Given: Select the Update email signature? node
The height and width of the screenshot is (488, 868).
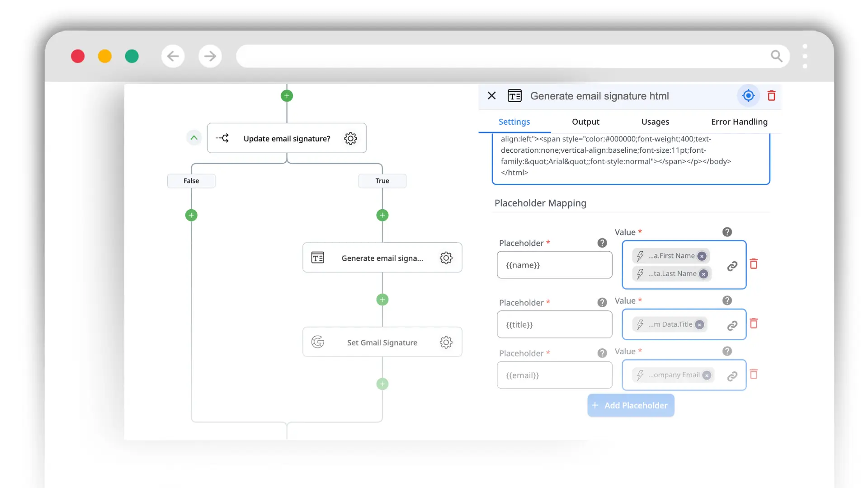Looking at the screenshot, I should click(x=287, y=138).
